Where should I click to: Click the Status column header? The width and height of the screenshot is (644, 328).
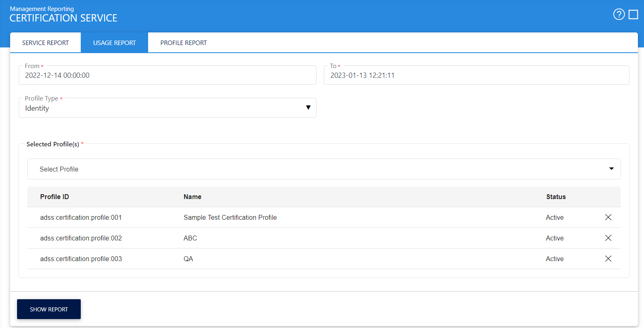pos(556,197)
